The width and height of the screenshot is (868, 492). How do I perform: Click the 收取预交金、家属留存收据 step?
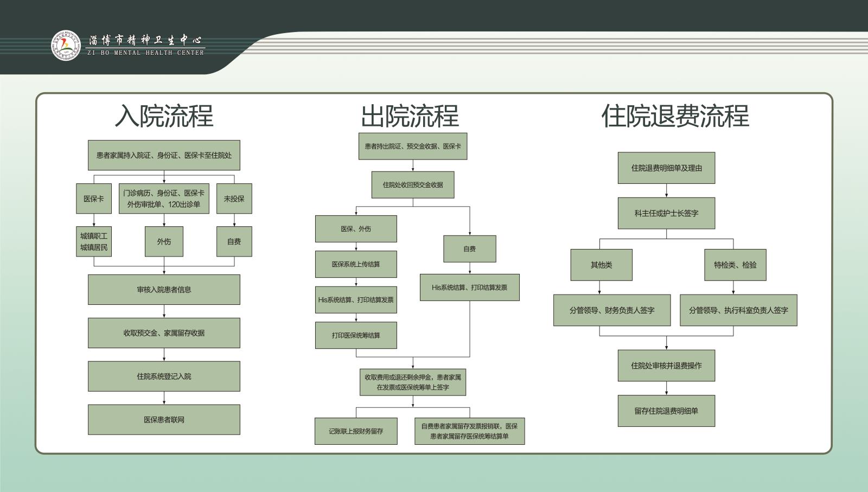pyautogui.click(x=164, y=333)
